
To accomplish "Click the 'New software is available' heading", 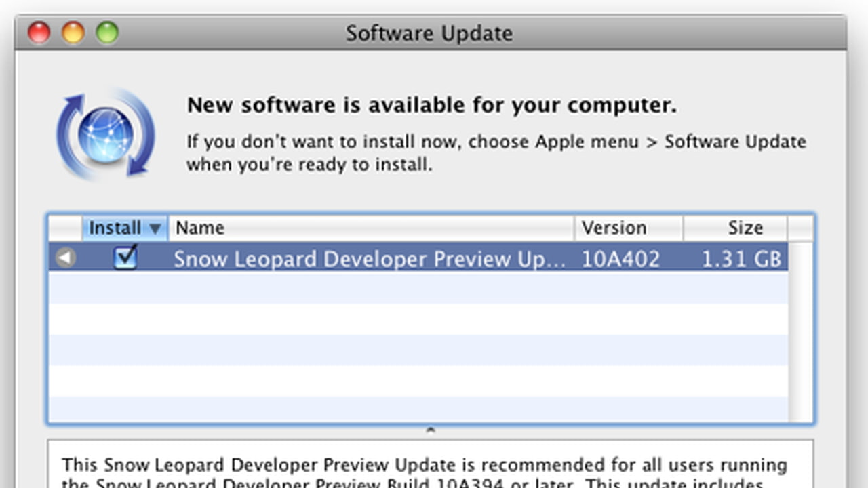I will pyautogui.click(x=432, y=106).
